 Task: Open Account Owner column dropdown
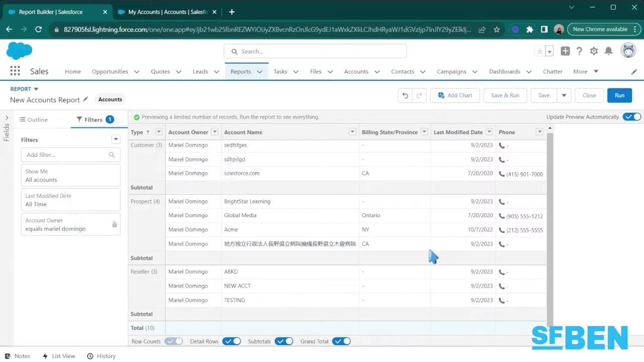click(x=214, y=132)
